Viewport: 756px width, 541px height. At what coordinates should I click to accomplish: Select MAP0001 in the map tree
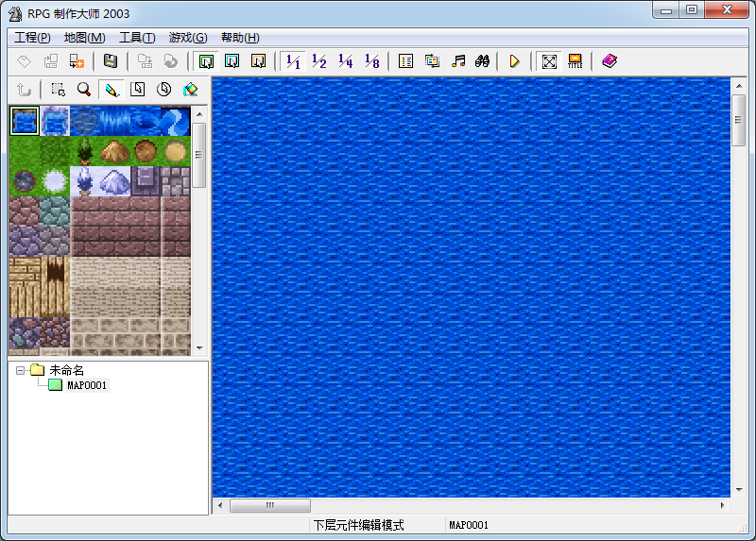point(87,385)
